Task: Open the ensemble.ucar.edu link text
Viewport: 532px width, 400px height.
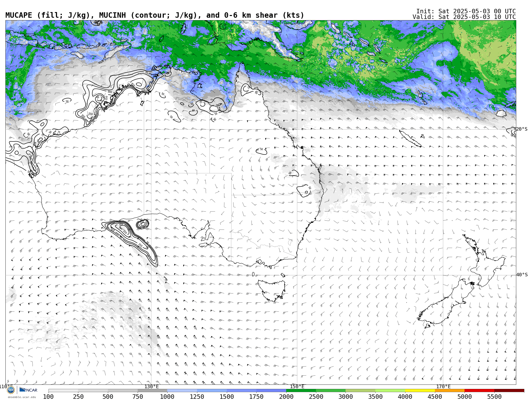Action: [22, 397]
